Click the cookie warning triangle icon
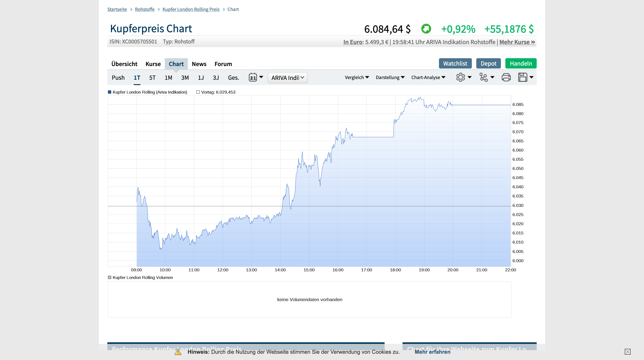The width and height of the screenshot is (644, 360). click(x=178, y=352)
